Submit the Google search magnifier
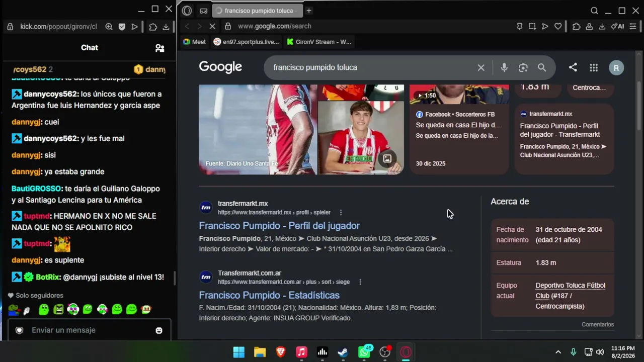 point(542,67)
